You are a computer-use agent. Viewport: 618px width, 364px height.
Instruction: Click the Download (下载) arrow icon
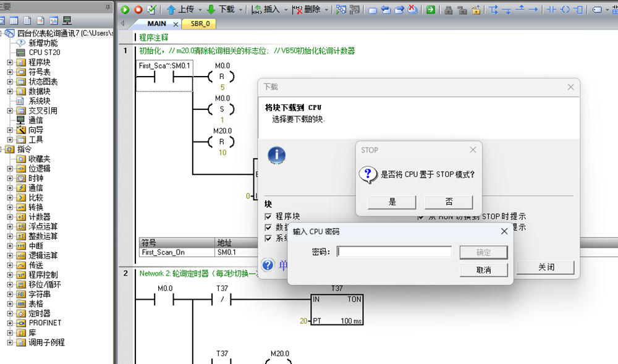click(211, 10)
